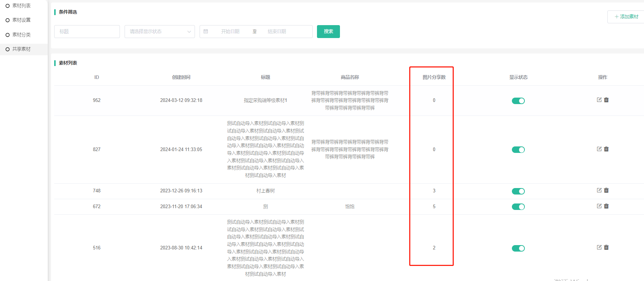Toggle display status for ID 952

coord(518,101)
